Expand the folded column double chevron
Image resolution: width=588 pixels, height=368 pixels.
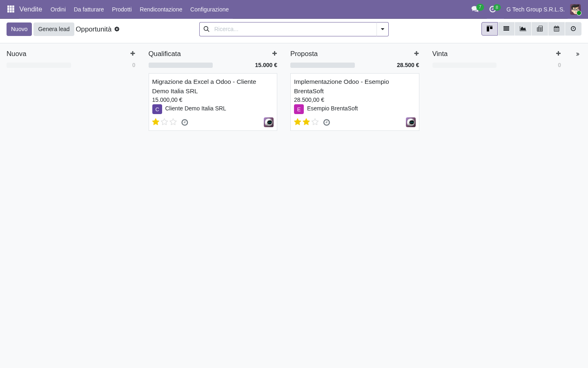(x=578, y=54)
